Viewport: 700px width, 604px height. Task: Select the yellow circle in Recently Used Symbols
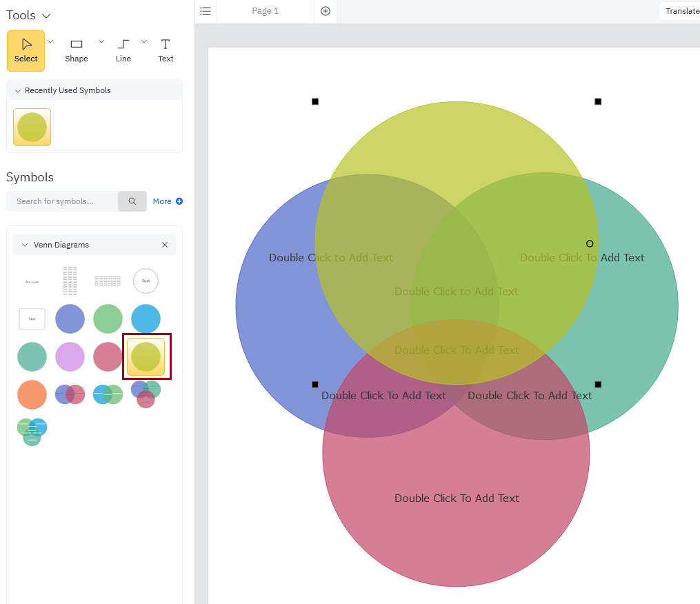click(32, 127)
